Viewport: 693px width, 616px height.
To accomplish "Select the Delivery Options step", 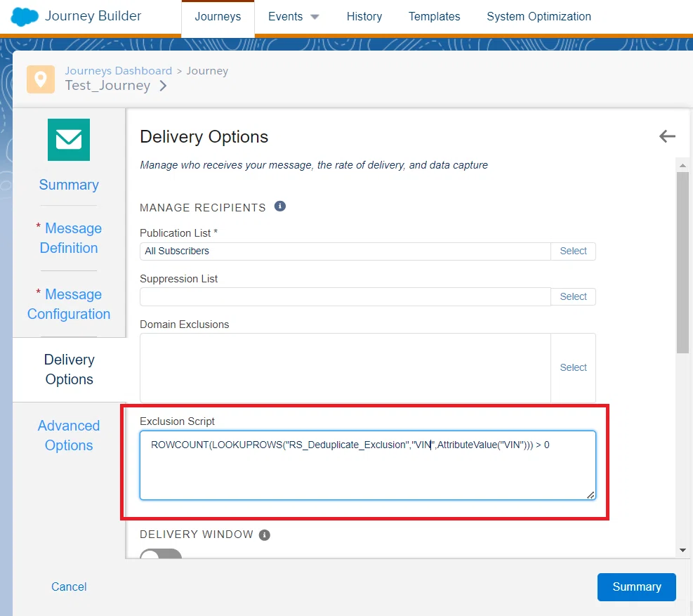I will click(70, 369).
